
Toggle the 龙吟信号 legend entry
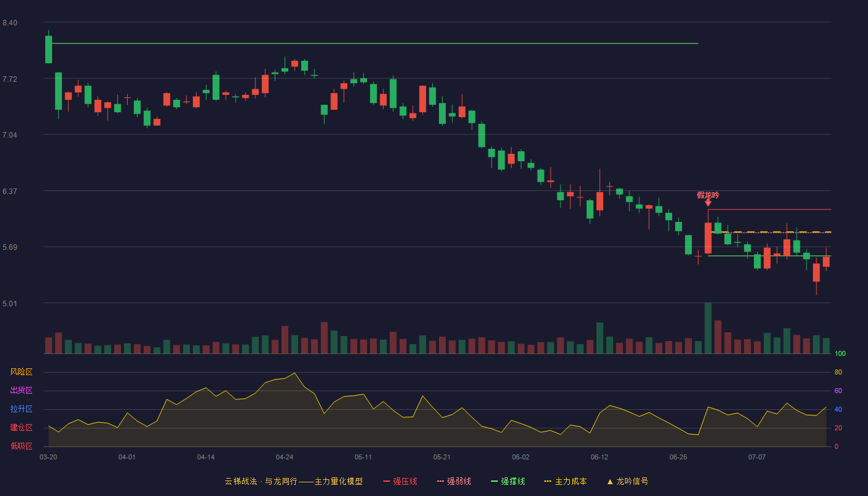tap(627, 481)
